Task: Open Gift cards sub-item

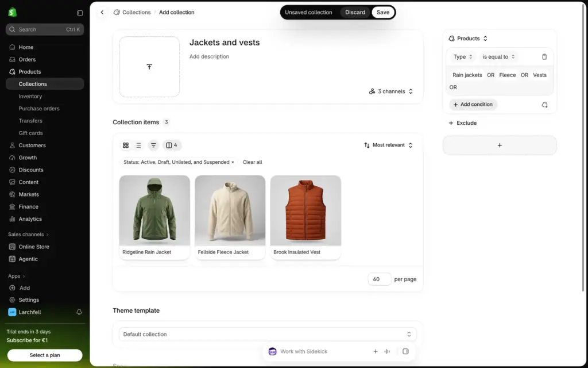Action: coord(31,133)
